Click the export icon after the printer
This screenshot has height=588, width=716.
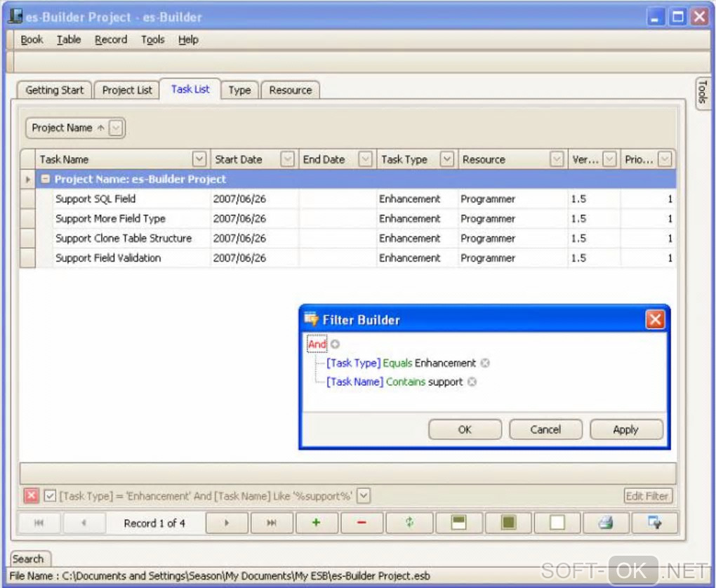click(x=655, y=523)
